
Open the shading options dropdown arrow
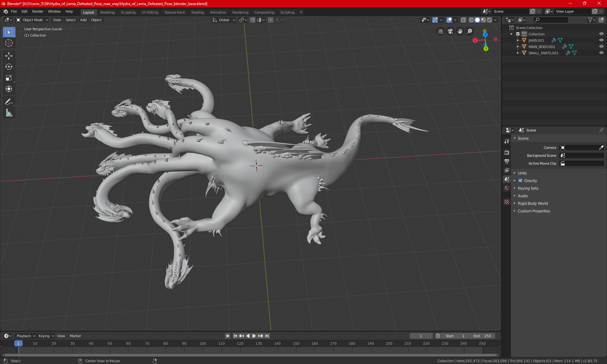coord(495,20)
